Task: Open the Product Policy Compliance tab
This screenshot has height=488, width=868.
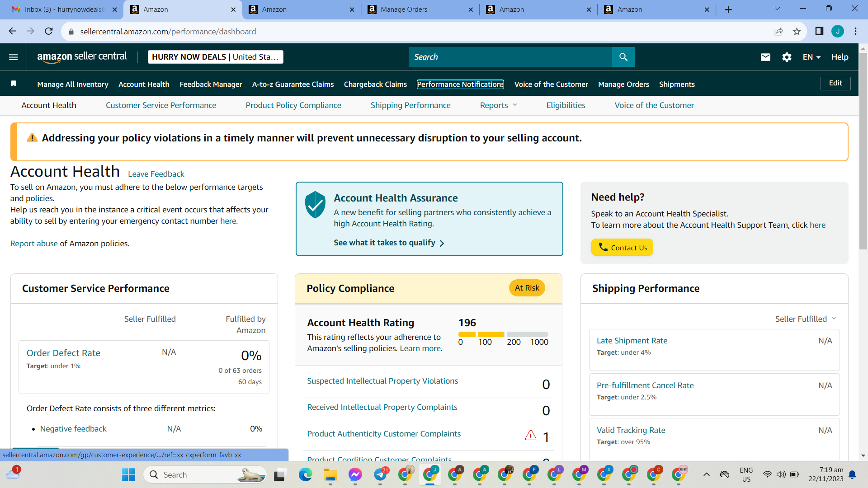Action: click(293, 105)
